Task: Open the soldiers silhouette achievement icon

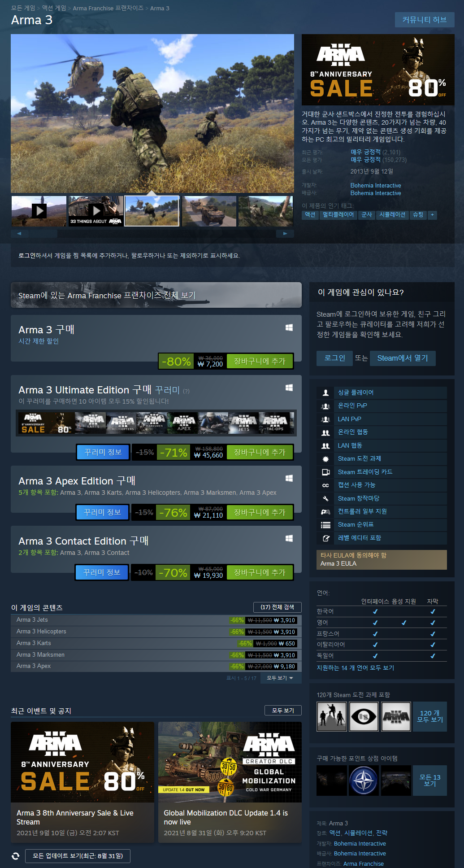Action: click(332, 717)
